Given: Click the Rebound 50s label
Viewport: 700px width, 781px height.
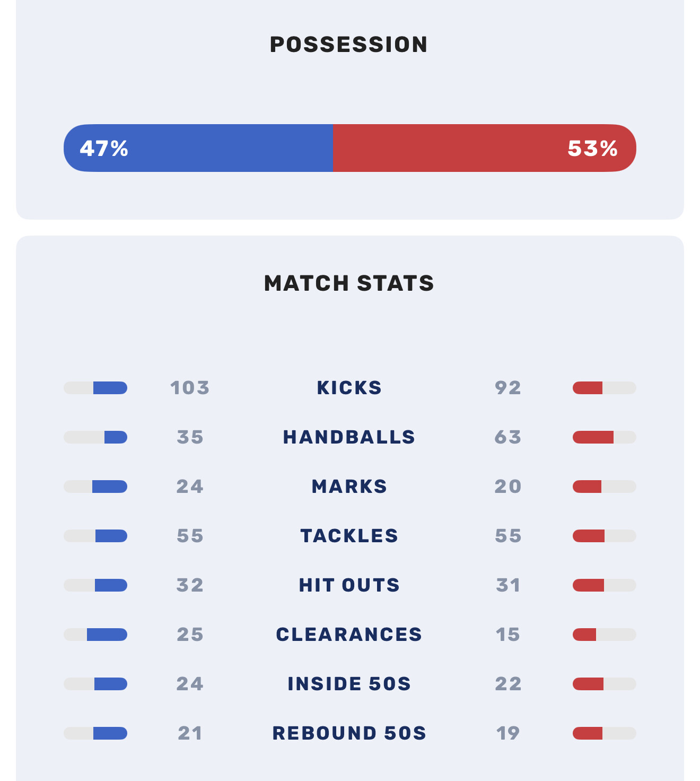Looking at the screenshot, I should pos(349,733).
